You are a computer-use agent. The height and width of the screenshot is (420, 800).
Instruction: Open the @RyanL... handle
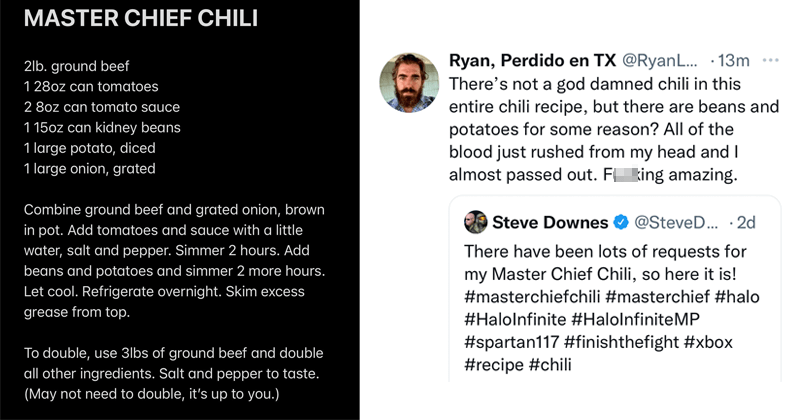pyautogui.click(x=660, y=60)
